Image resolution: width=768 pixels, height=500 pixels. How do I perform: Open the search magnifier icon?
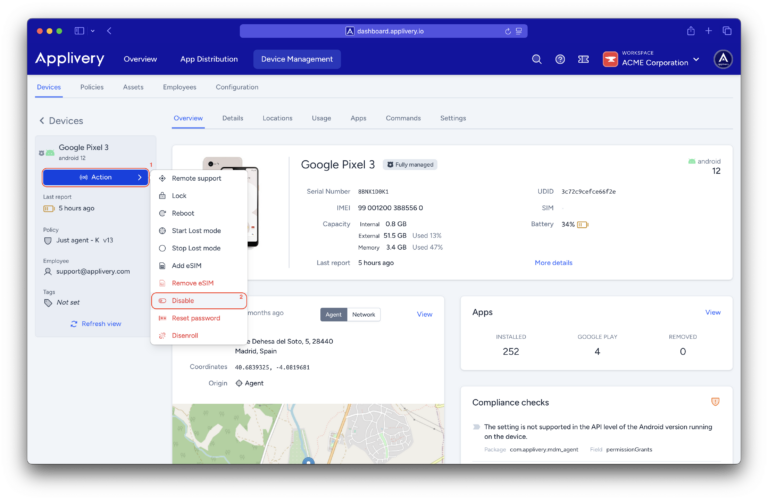[537, 59]
